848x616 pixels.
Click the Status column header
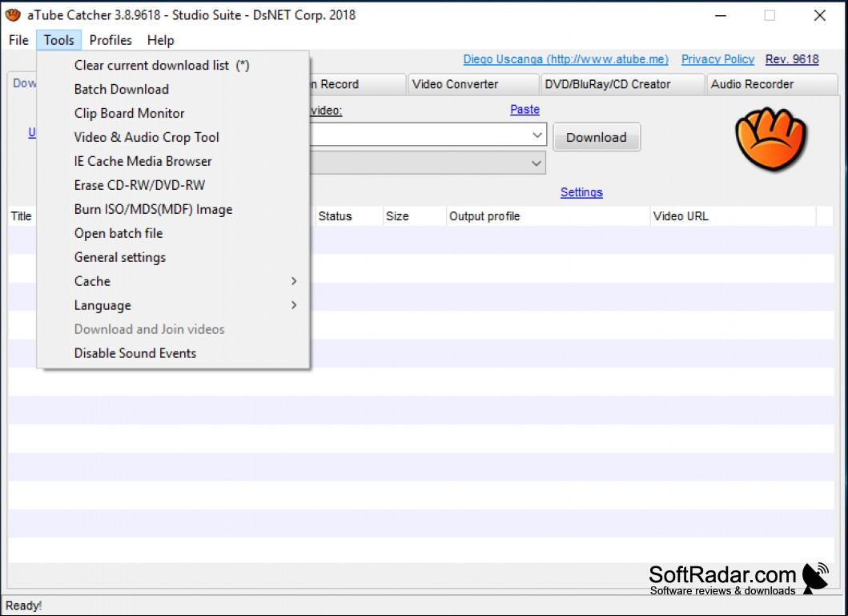(x=349, y=216)
